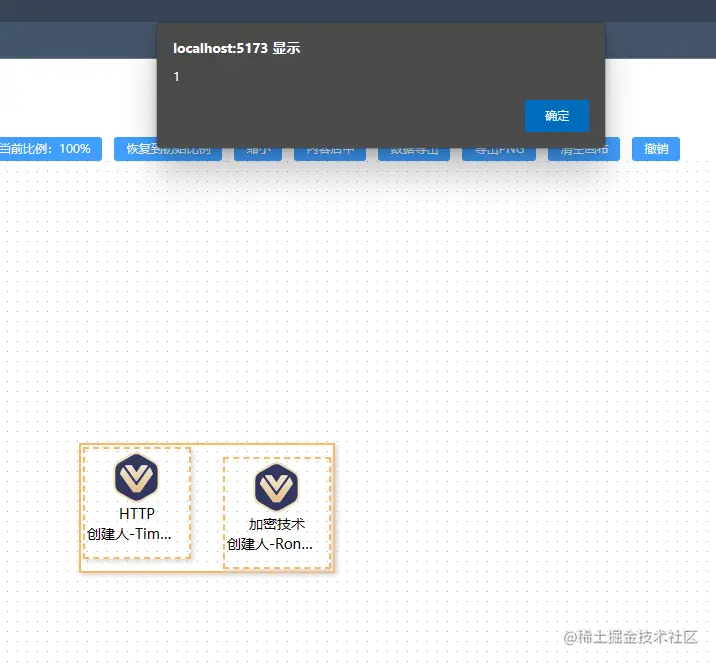The image size is (716, 664).
Task: Click 创建人-Tim... text in HTTP node
Action: [129, 534]
